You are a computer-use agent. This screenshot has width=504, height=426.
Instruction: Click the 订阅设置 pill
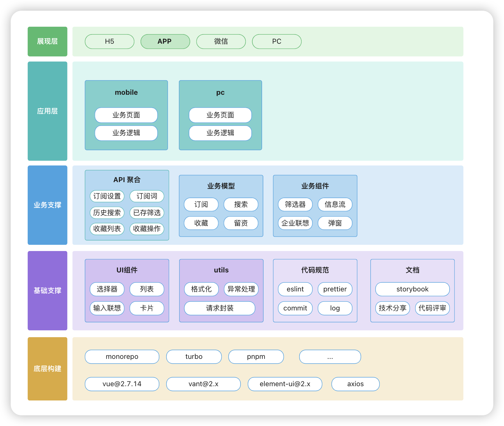pos(107,196)
